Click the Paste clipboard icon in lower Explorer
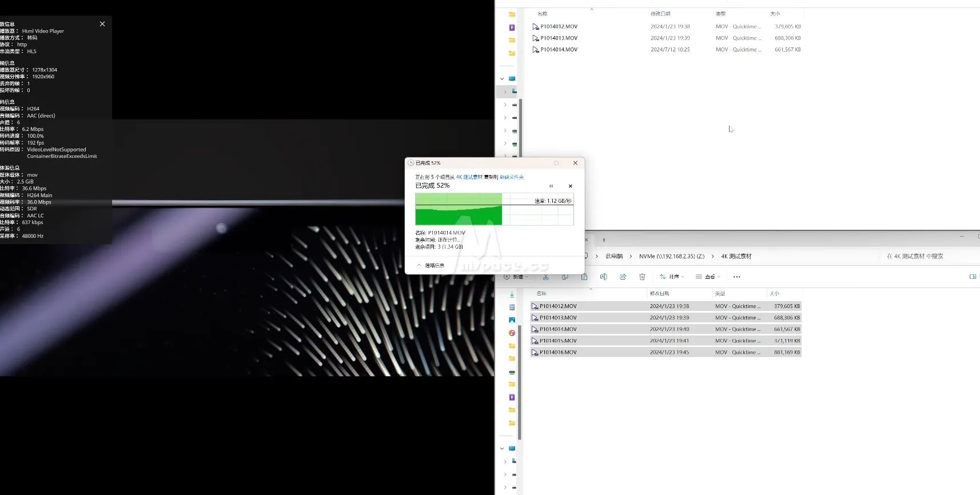 pyautogui.click(x=584, y=277)
